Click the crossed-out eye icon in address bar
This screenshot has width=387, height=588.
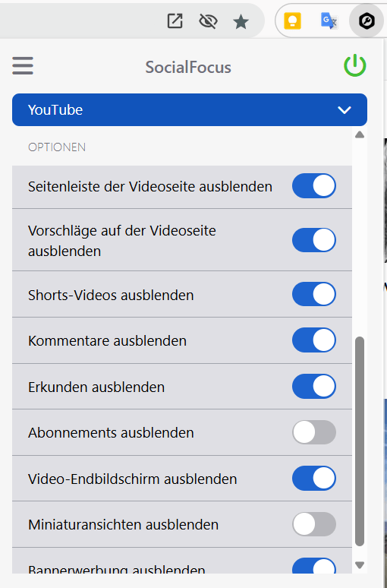(208, 21)
